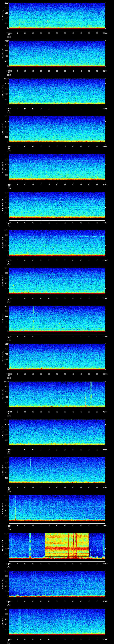Open the 7:32:00 spectrogram panel

[57, 129]
